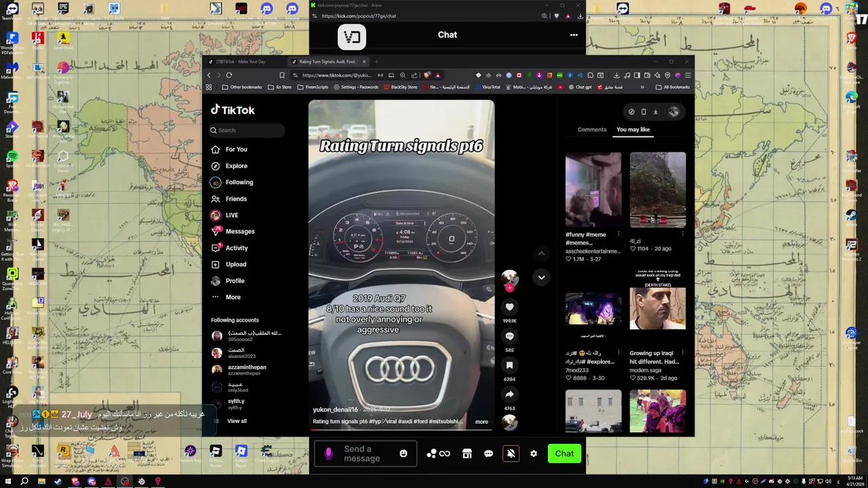Bookmark the video with the save icon

tap(509, 365)
